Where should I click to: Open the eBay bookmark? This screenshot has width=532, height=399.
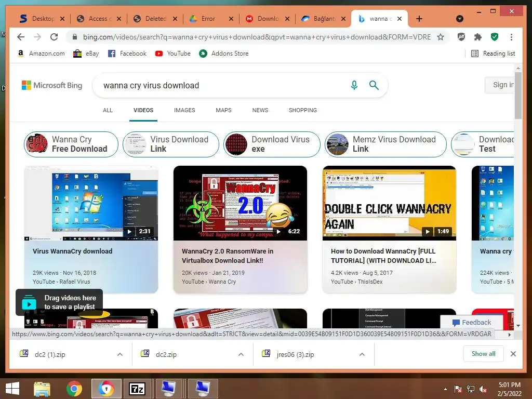pyautogui.click(x=86, y=54)
